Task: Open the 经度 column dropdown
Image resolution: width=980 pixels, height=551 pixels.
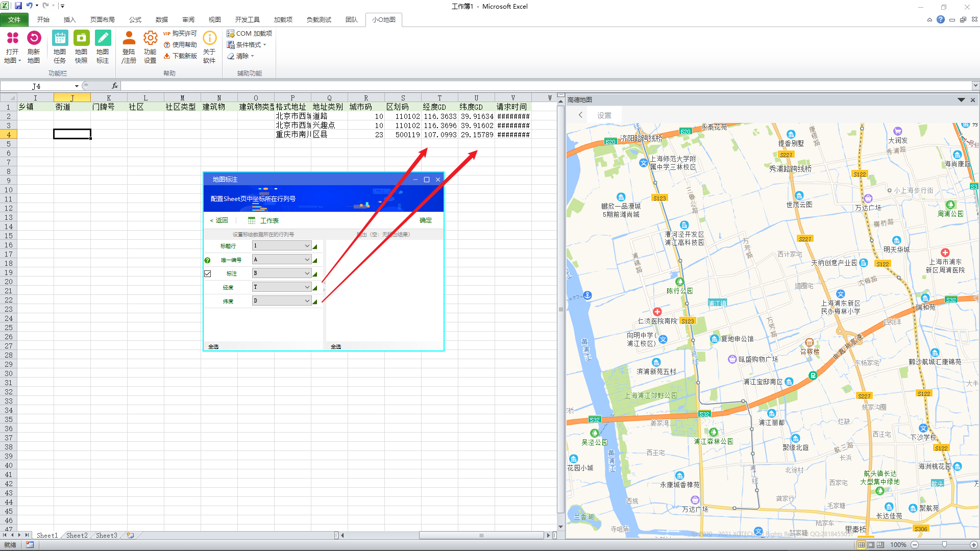Action: click(x=307, y=287)
